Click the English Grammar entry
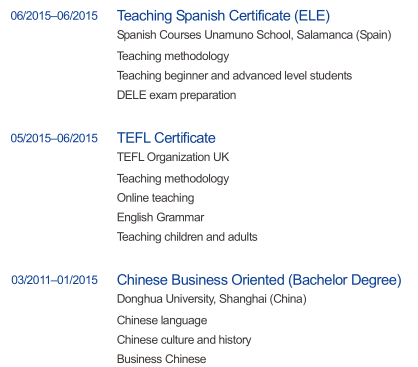 [x=160, y=217]
